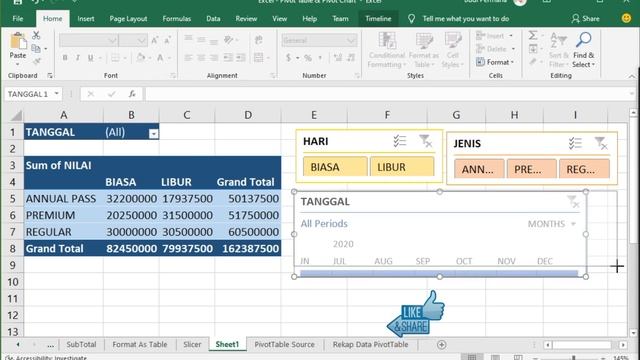Toggle multi-select on HARI slicer
Image resolution: width=640 pixels, height=360 pixels.
[400, 141]
